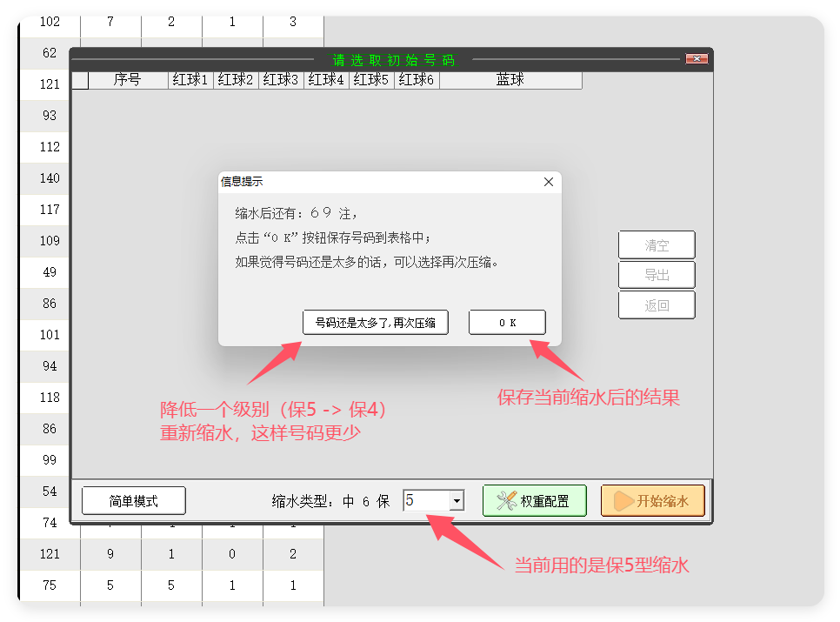Close the 信息提示 dialog with its X
Viewport: 840px width, 622px height.
pos(549,182)
